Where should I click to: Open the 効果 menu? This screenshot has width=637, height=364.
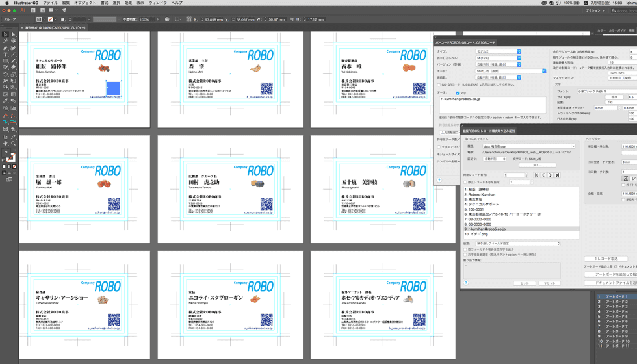[129, 3]
